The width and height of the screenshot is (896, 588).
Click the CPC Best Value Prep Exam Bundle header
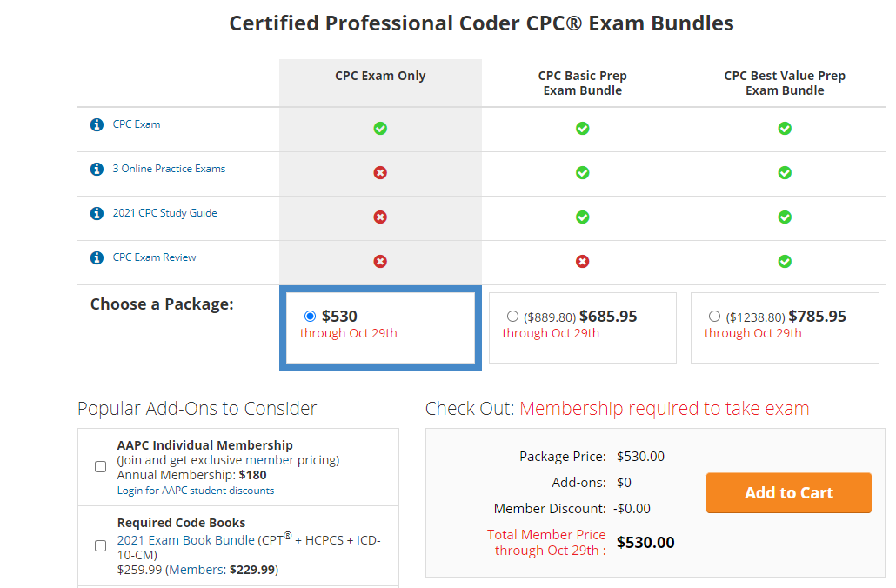tap(785, 83)
